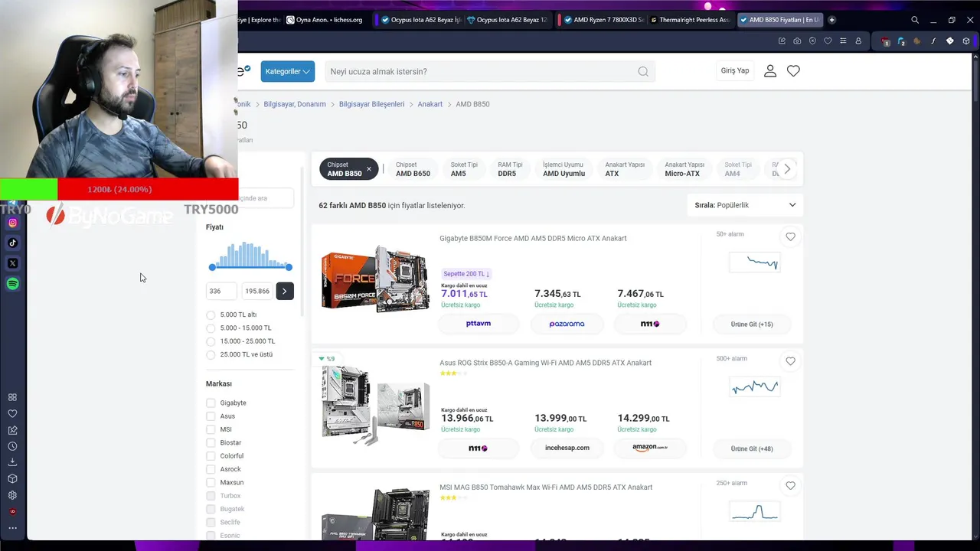
Task: Open the Soket Tipi AM5 filter chip
Action: (x=464, y=169)
